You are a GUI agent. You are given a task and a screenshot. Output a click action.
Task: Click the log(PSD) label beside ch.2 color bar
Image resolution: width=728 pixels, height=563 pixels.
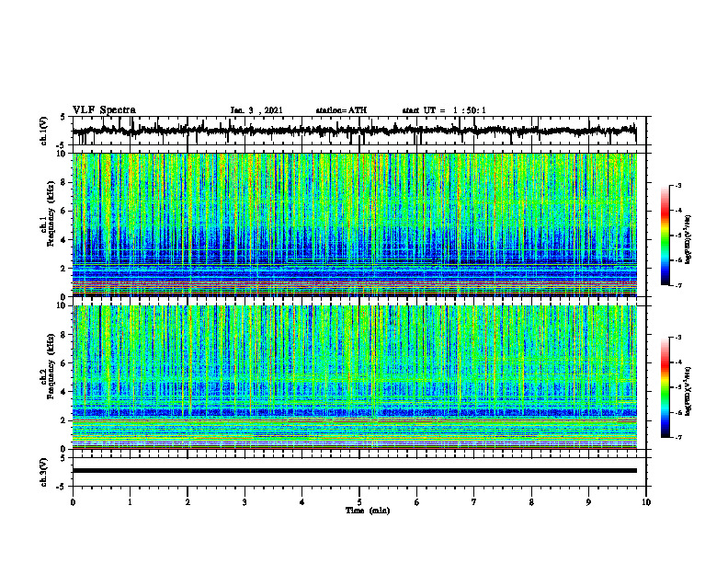(688, 391)
